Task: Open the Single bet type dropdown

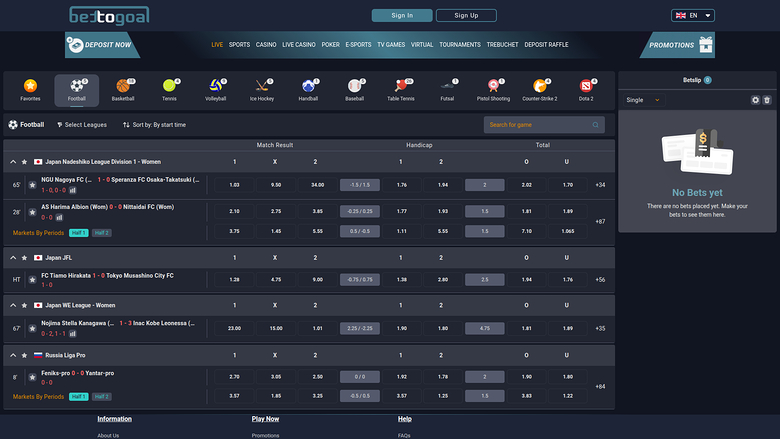Action: (643, 100)
